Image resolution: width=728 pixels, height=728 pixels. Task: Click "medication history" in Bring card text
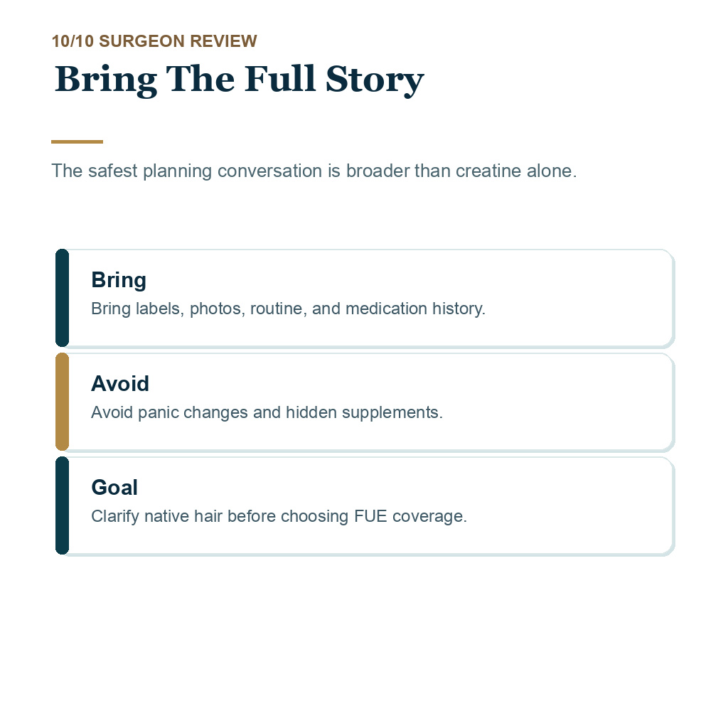point(415,309)
